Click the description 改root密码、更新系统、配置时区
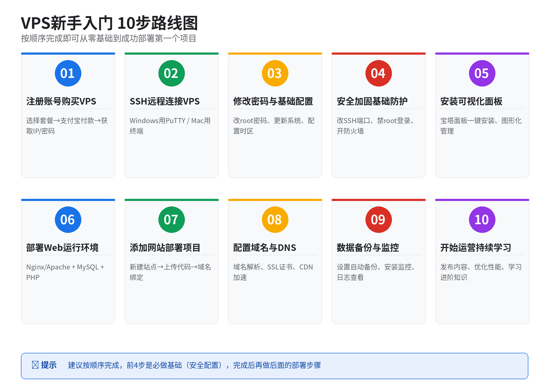Screen dimensions: 549x392 pyautogui.click(x=274, y=126)
